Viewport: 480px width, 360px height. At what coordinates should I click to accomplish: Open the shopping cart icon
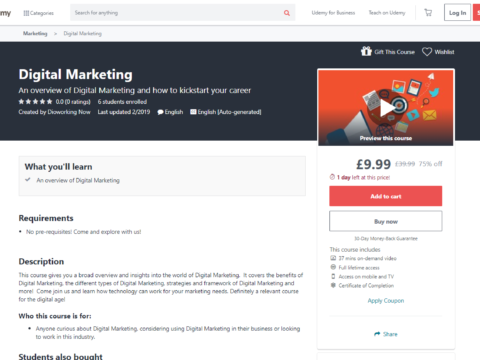click(428, 13)
